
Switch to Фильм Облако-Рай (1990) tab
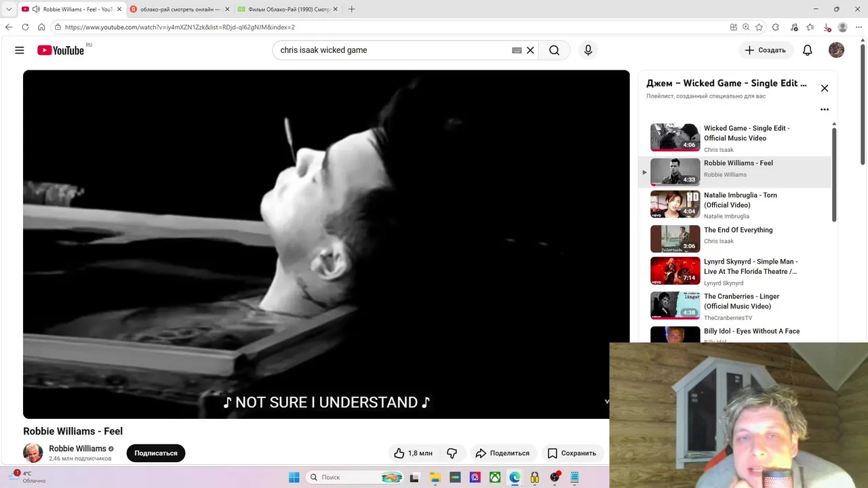click(288, 9)
